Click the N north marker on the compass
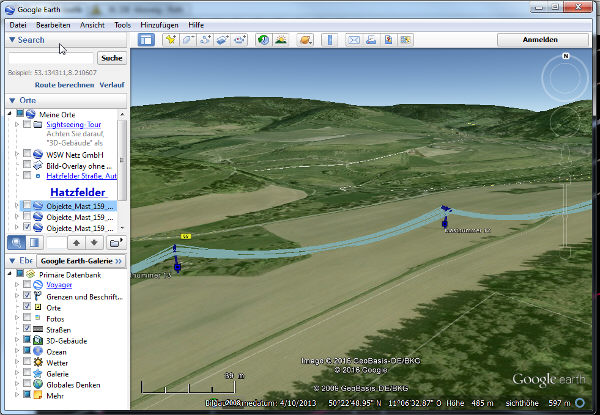 click(x=566, y=56)
